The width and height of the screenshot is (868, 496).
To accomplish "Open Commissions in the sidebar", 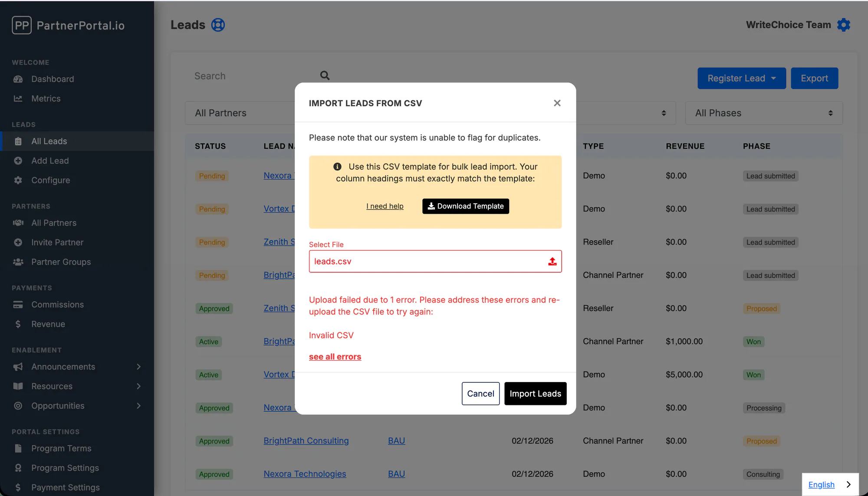I will pos(57,305).
